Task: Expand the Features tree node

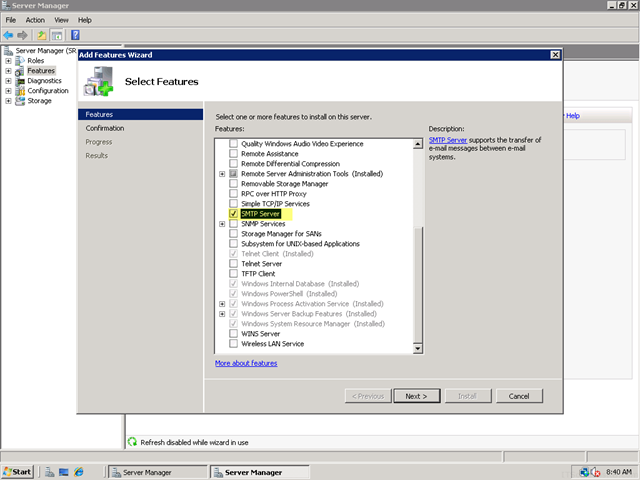Action: tap(8, 71)
